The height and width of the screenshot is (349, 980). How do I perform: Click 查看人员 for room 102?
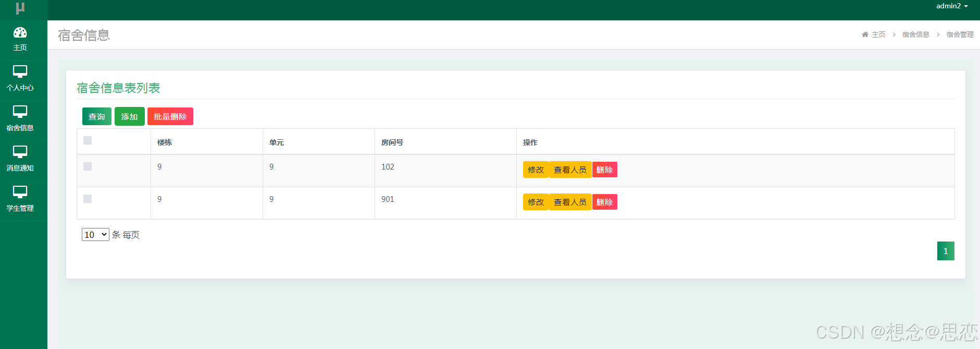(x=570, y=170)
